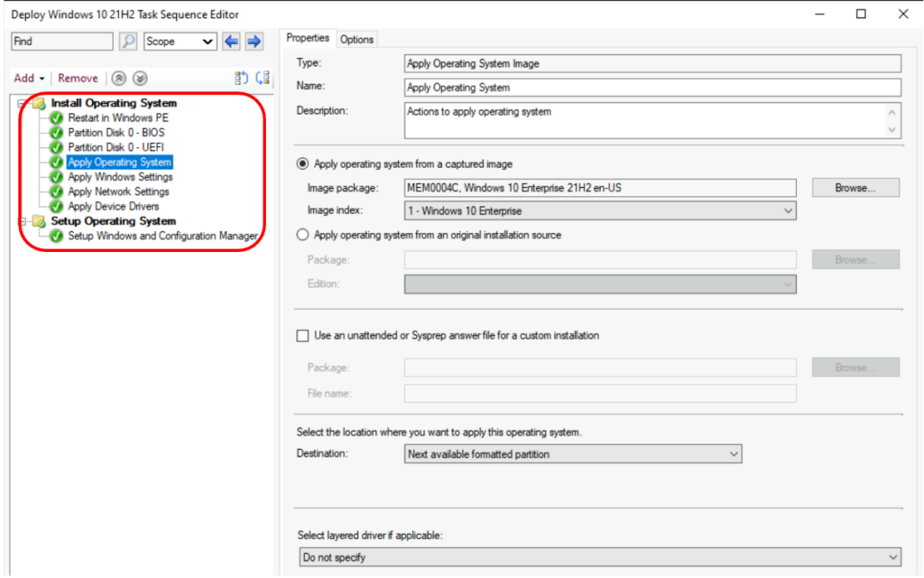
Task: Click green check icon beside Partition Disk 0 - BIOS
Action: [x=57, y=133]
